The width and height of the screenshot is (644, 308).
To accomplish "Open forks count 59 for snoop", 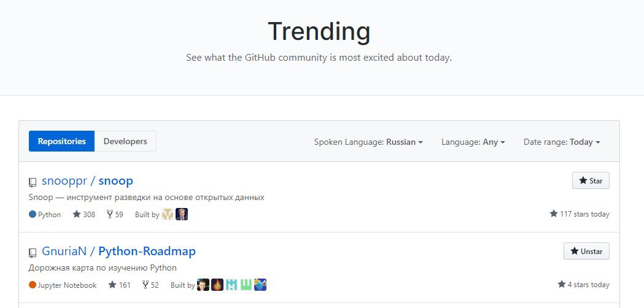I will pos(115,214).
